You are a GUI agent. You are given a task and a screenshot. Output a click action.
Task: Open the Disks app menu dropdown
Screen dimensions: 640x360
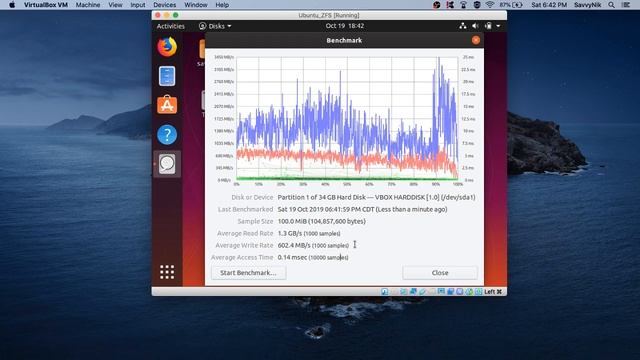[x=215, y=26]
